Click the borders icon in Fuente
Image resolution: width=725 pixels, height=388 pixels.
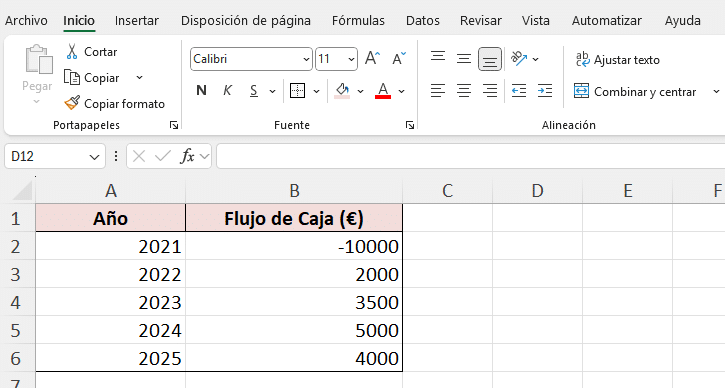coord(297,91)
